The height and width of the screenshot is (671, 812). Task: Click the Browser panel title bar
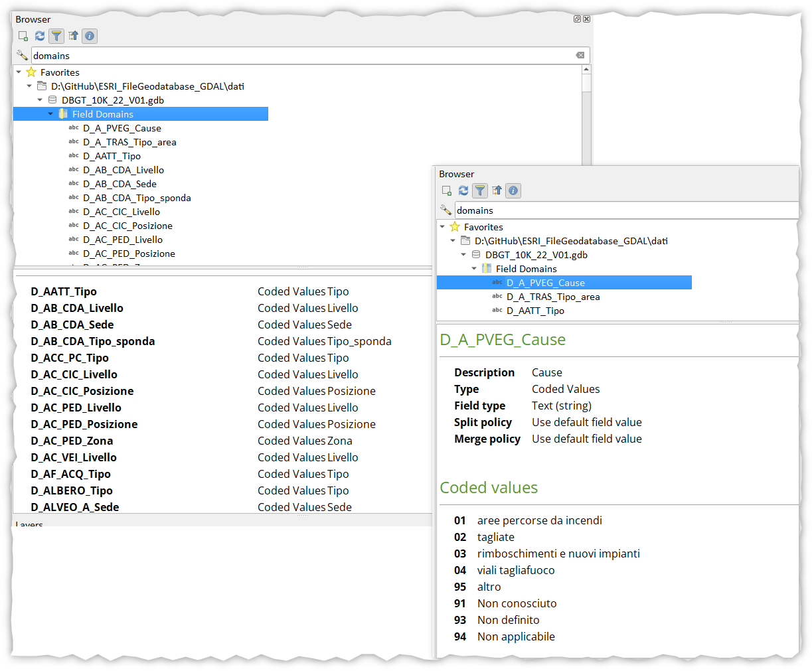(x=33, y=19)
